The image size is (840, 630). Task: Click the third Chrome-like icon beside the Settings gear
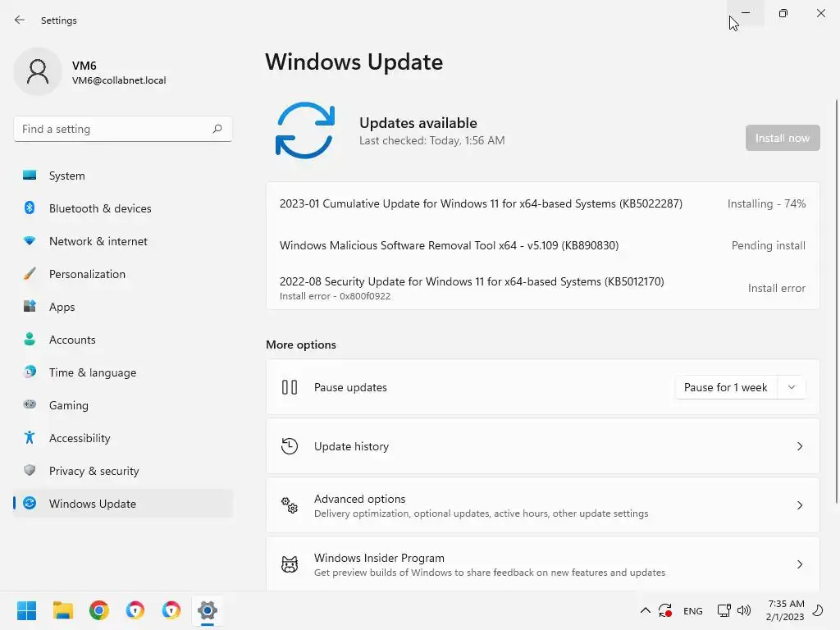click(171, 610)
